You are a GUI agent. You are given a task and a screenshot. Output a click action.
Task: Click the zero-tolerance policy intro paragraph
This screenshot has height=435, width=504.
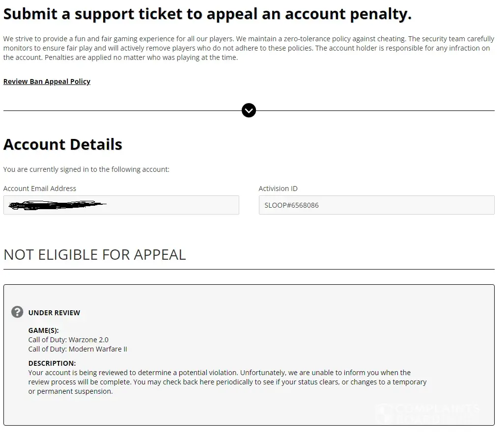[x=247, y=48]
